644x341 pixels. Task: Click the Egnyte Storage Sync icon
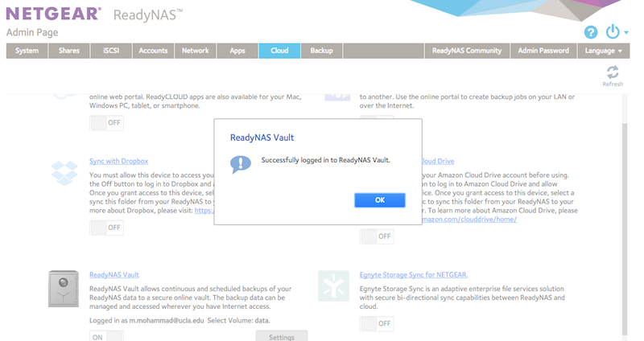click(x=333, y=286)
